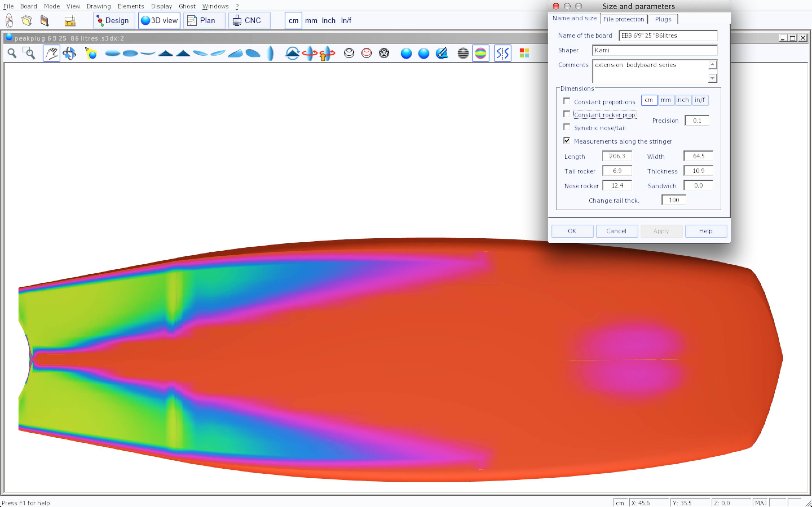The image size is (812, 507).
Task: Click the Cancel button
Action: coord(616,231)
